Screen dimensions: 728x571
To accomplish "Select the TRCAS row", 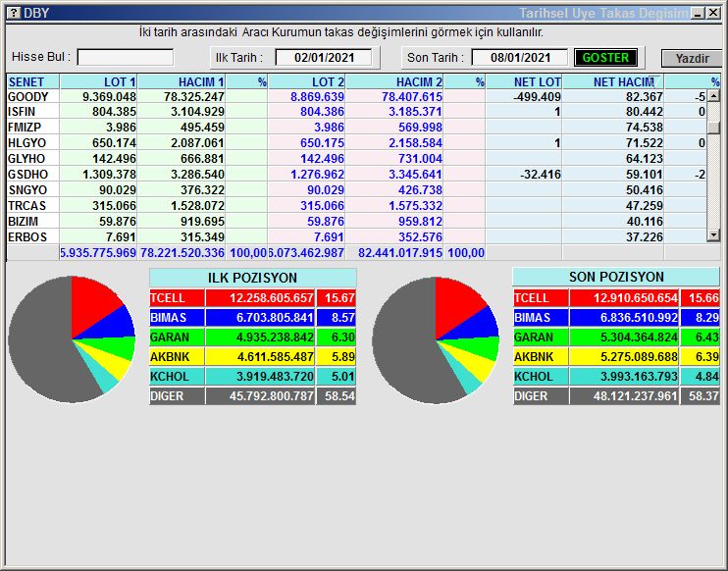I will click(x=356, y=206).
